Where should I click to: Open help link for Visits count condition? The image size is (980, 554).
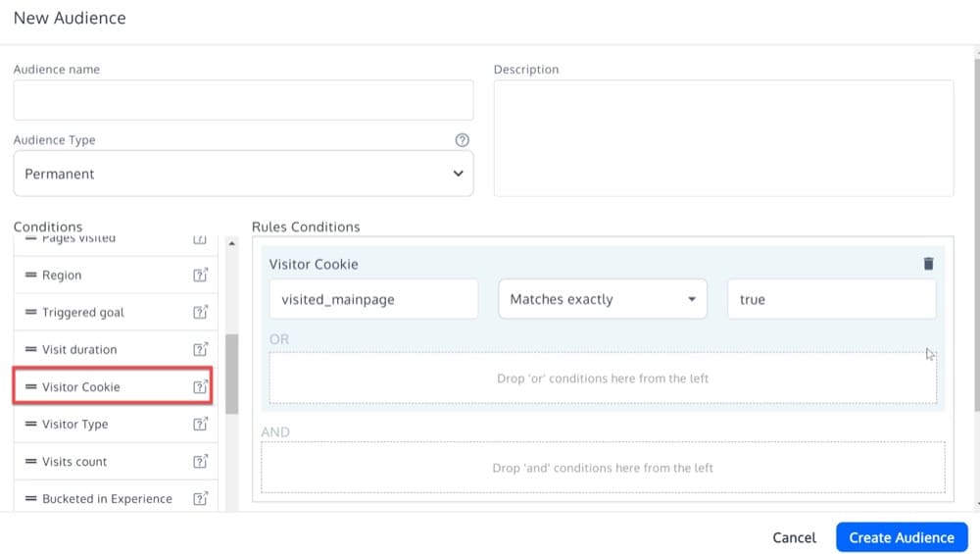200,462
